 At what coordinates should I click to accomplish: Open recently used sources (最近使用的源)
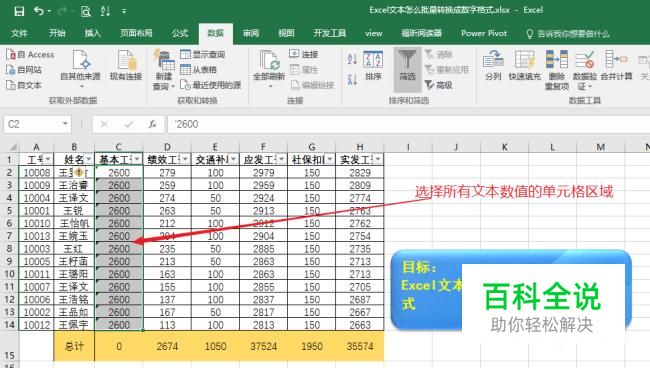211,85
